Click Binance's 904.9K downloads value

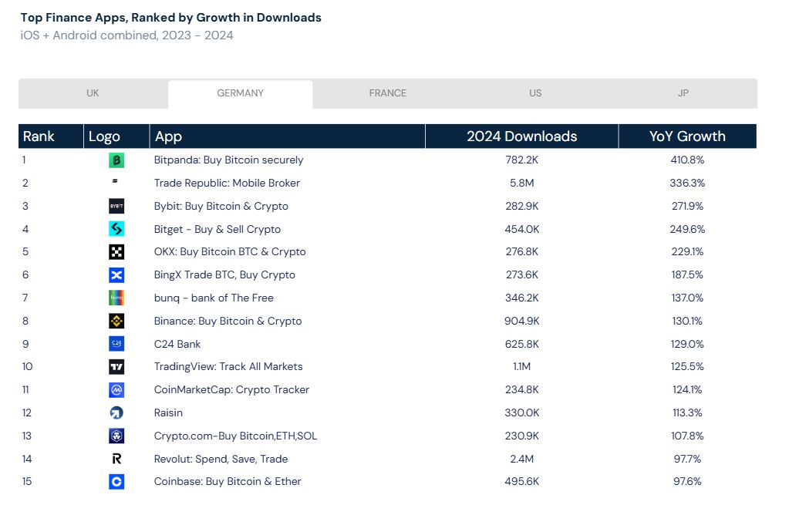click(522, 322)
